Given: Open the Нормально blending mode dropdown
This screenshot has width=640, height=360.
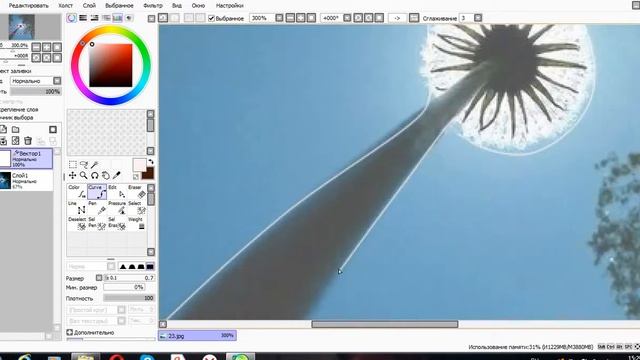Looking at the screenshot, I should [57, 81].
